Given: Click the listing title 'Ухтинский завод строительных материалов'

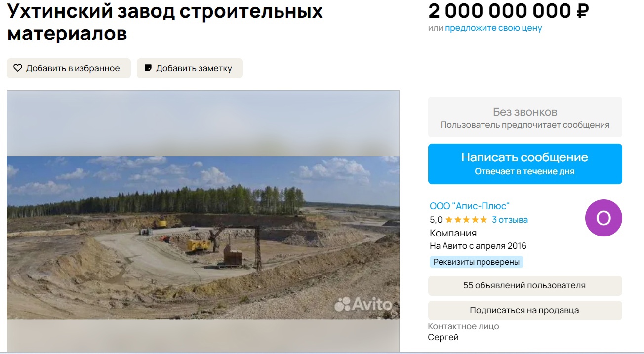Looking at the screenshot, I should [x=165, y=22].
